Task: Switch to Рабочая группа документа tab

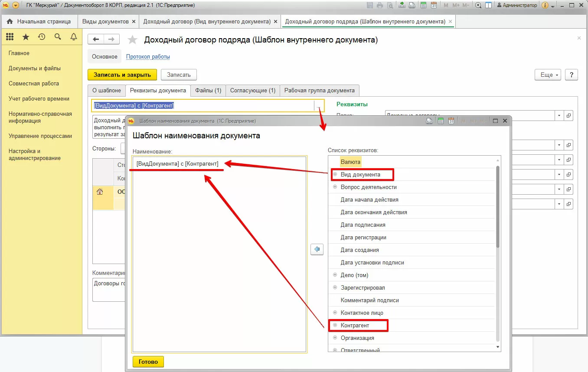Action: coord(320,90)
